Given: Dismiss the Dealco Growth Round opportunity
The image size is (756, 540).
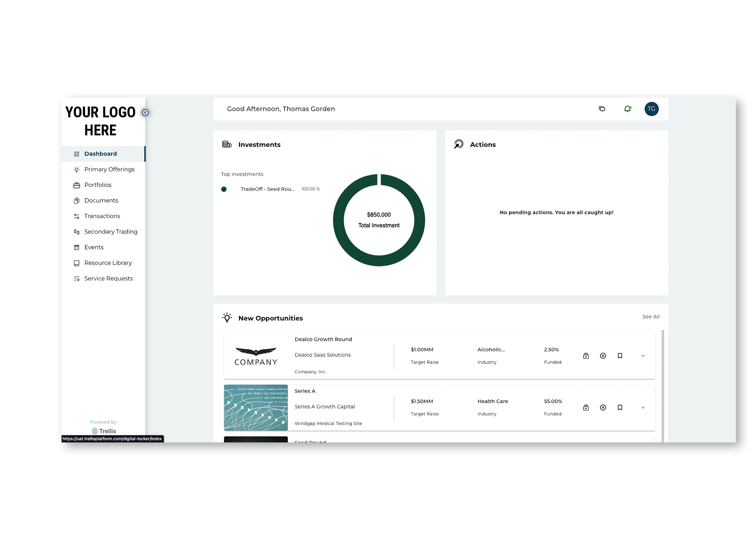Looking at the screenshot, I should pyautogui.click(x=603, y=356).
